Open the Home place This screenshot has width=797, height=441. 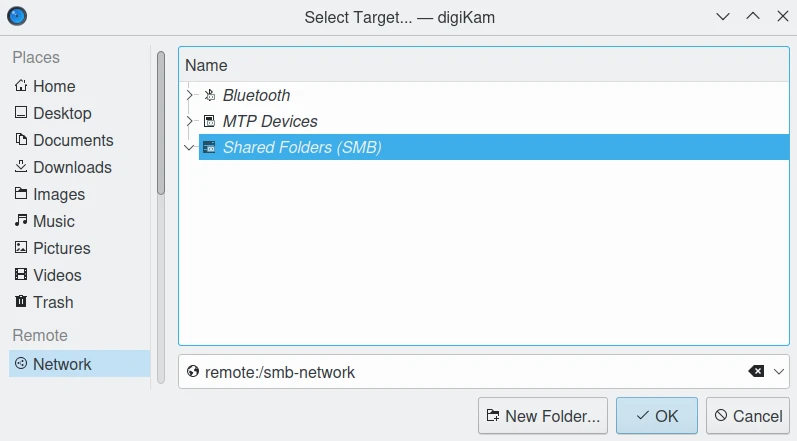[x=54, y=86]
